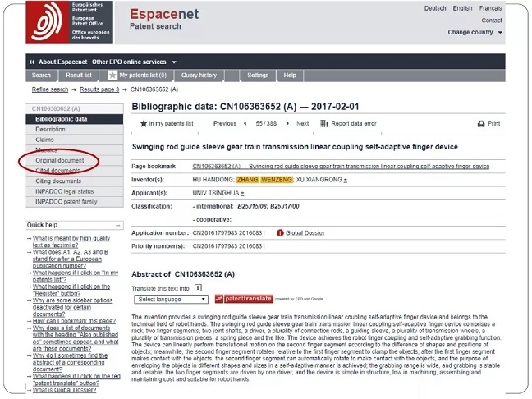Open help link about A1, A2, A3 and B
The width and height of the screenshot is (532, 399).
point(71,259)
